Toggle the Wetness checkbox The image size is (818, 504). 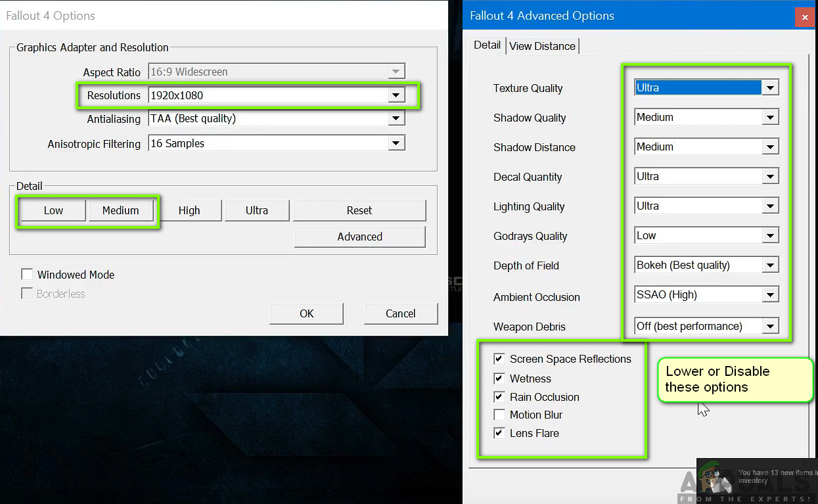[x=499, y=378]
